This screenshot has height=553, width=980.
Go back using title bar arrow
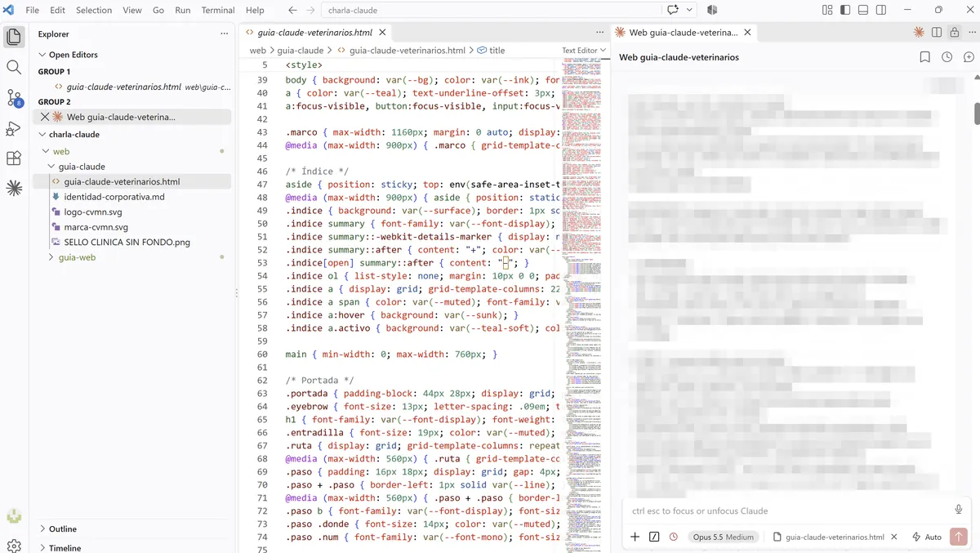pos(293,10)
